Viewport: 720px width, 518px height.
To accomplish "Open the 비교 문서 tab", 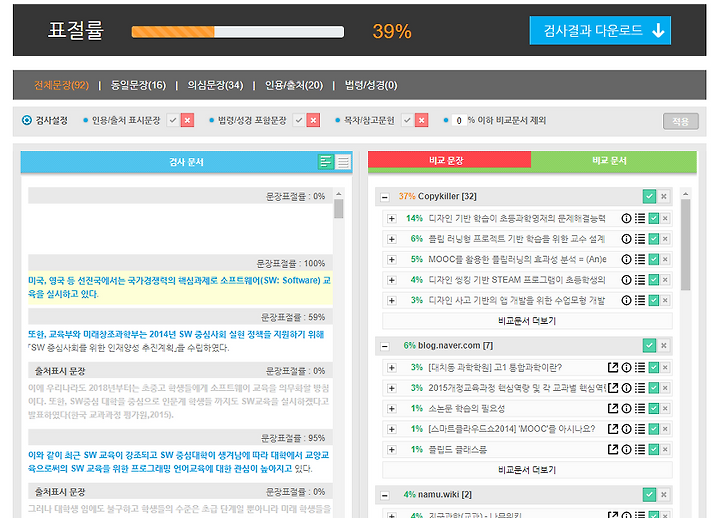I will click(x=613, y=160).
